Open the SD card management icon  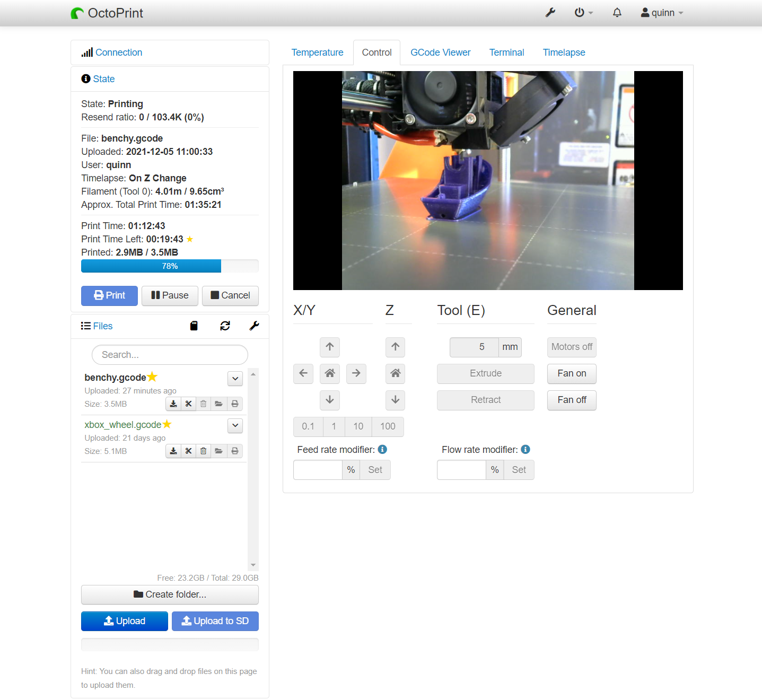(x=194, y=326)
